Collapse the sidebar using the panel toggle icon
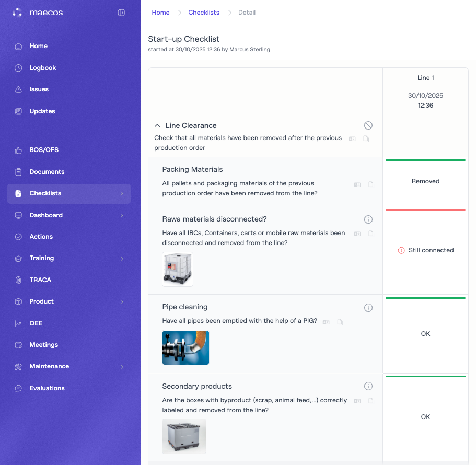This screenshot has width=476, height=465. (x=121, y=13)
